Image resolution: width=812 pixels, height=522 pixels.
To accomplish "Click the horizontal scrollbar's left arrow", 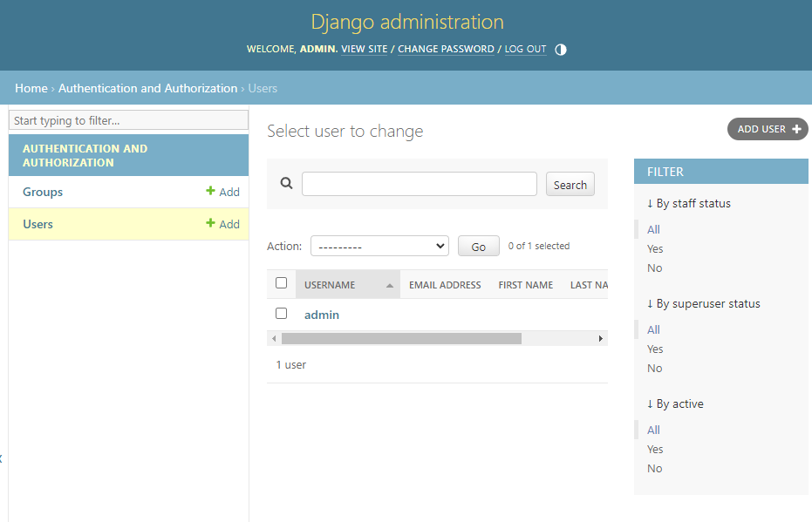I will click(274, 339).
